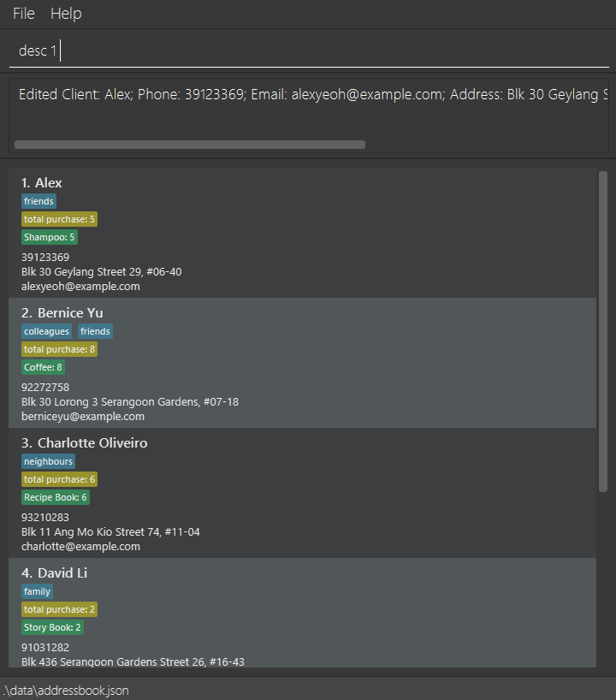Image resolution: width=616 pixels, height=700 pixels.
Task: Click the addressbook.json path in status bar
Action: coord(67,691)
